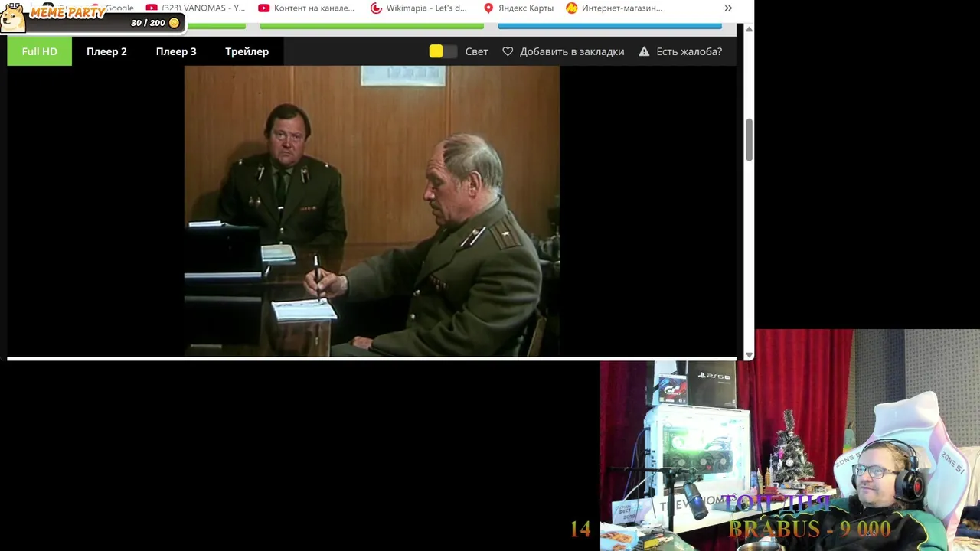This screenshot has width=980, height=551.
Task: Click Контент на канале YouTube icon
Action: pyautogui.click(x=264, y=8)
